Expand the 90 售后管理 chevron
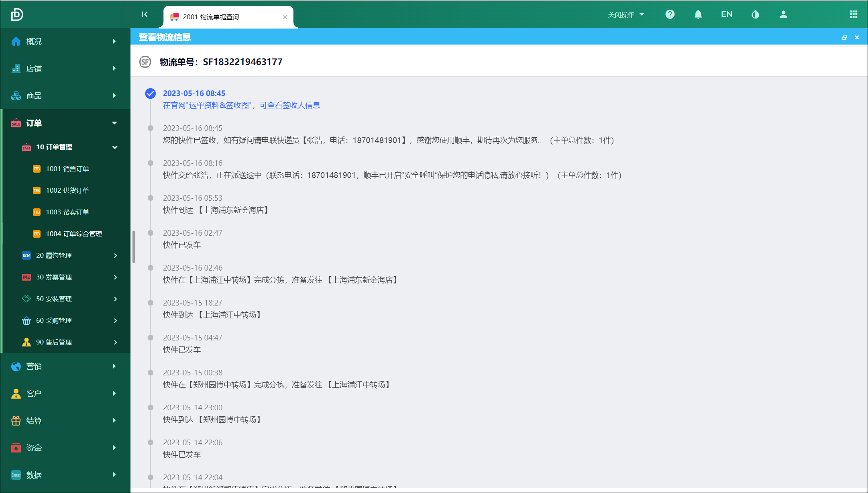The image size is (868, 493). click(115, 342)
